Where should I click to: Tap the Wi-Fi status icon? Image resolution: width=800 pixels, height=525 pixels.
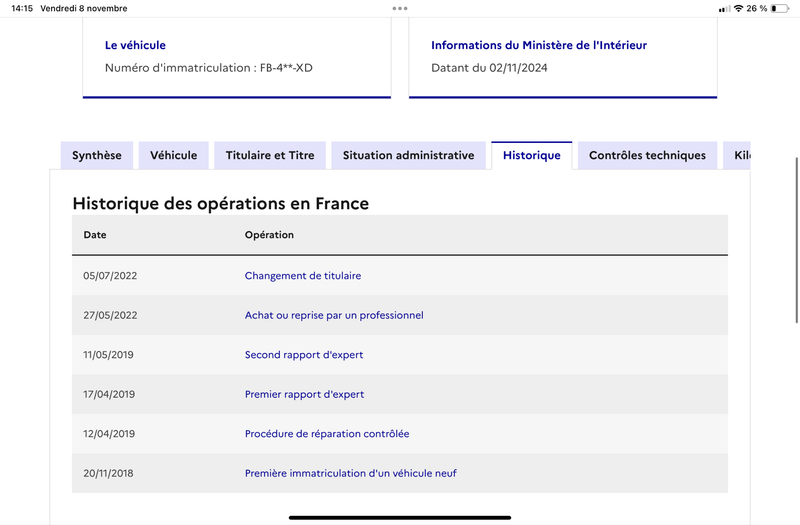[738, 8]
